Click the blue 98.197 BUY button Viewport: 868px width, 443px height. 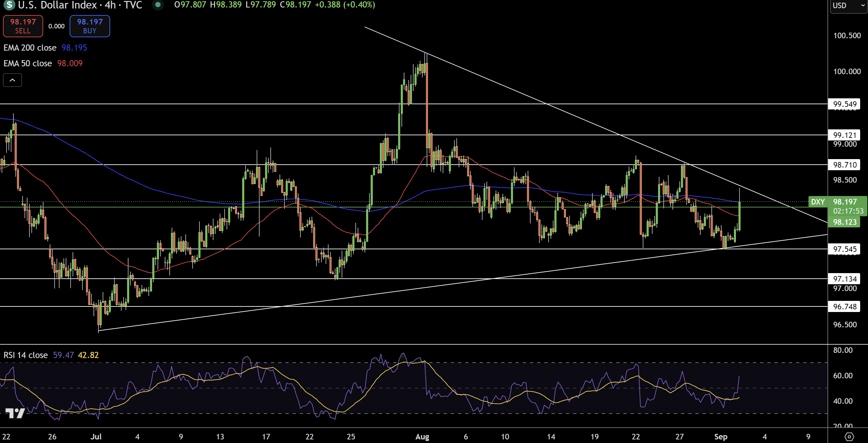(x=90, y=26)
